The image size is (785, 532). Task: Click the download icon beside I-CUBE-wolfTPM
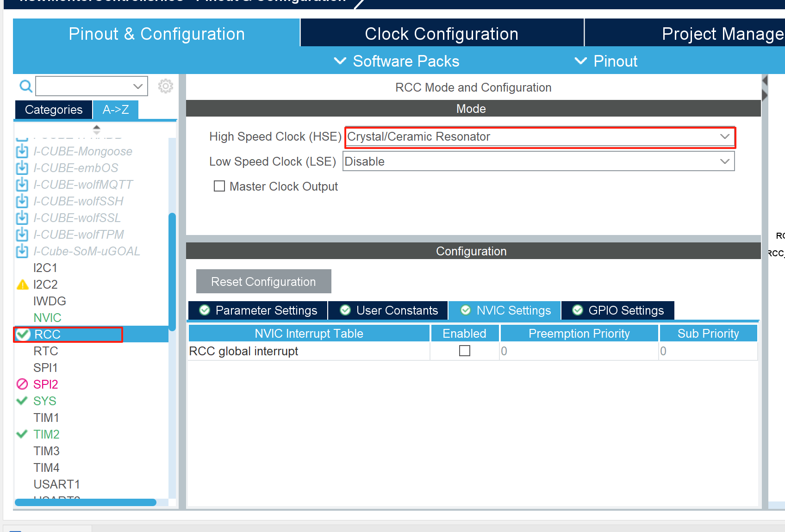(22, 235)
